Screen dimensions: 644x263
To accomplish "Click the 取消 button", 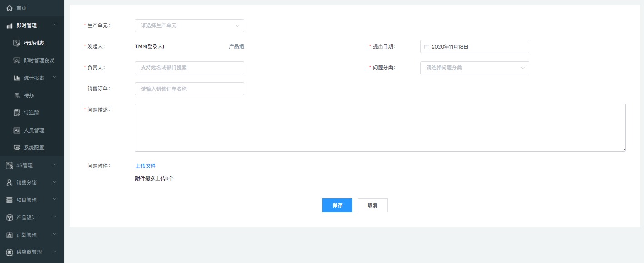I will coord(372,205).
